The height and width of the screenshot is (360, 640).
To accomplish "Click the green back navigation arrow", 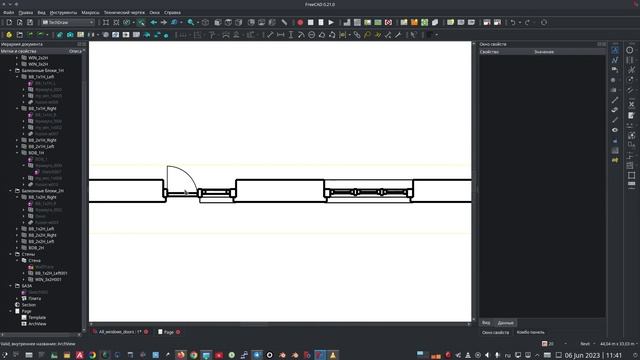I will tap(153, 22).
